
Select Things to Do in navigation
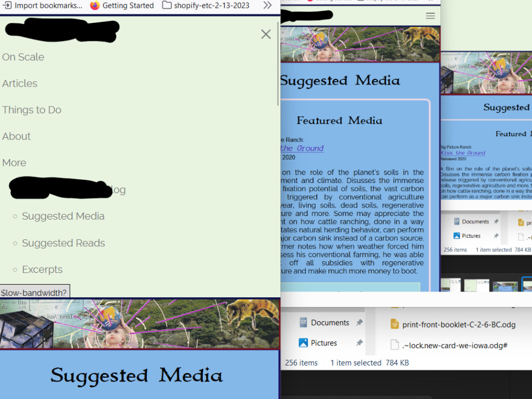tap(31, 110)
